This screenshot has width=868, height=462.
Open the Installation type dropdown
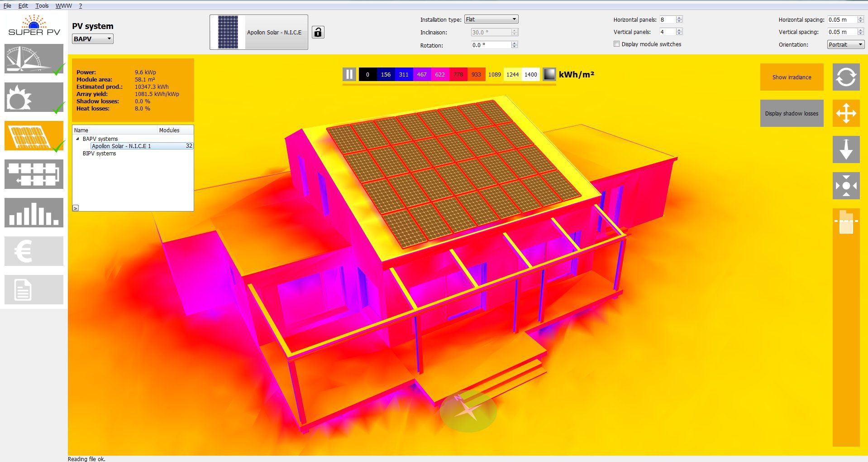(x=491, y=19)
